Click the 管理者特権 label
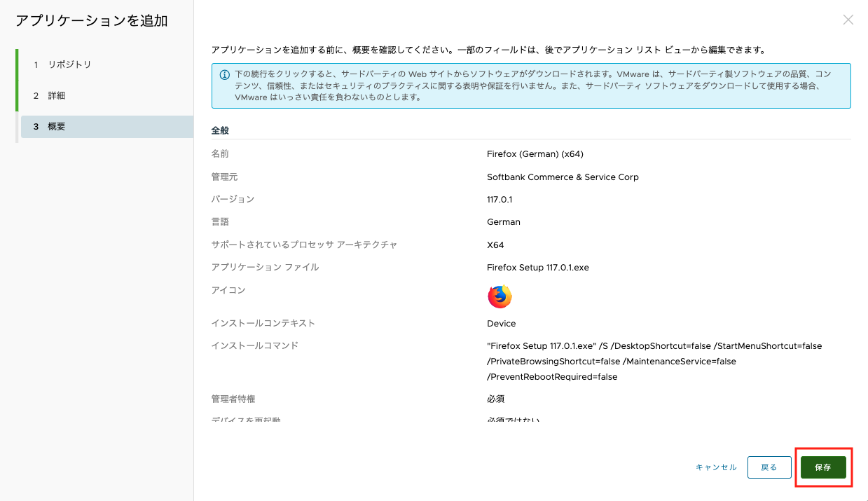The width and height of the screenshot is (868, 501). [x=233, y=399]
